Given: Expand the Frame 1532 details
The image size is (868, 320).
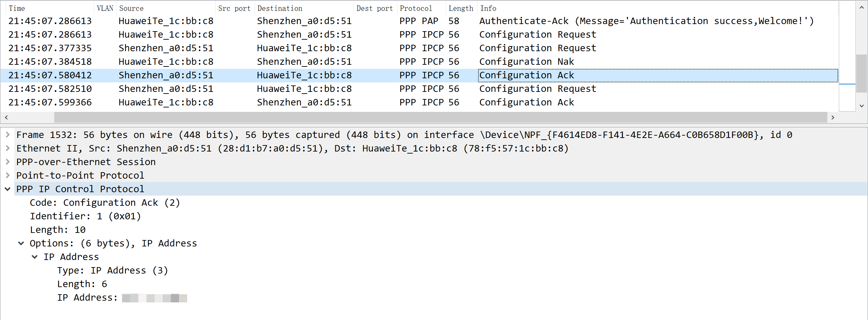Looking at the screenshot, I should point(7,135).
